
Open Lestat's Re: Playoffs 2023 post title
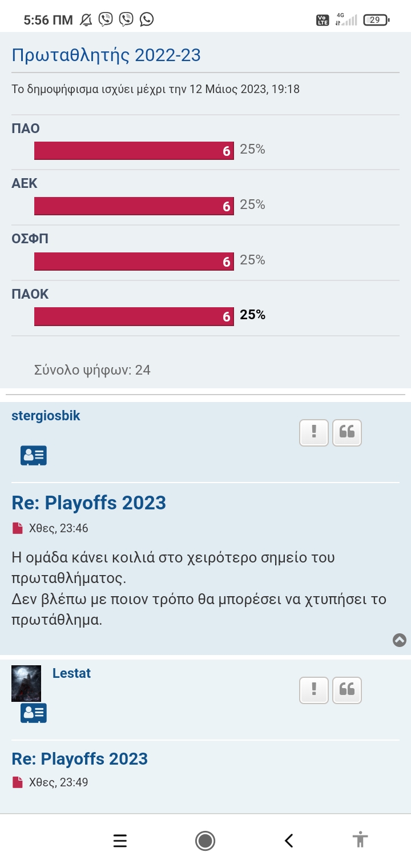pyautogui.click(x=79, y=759)
